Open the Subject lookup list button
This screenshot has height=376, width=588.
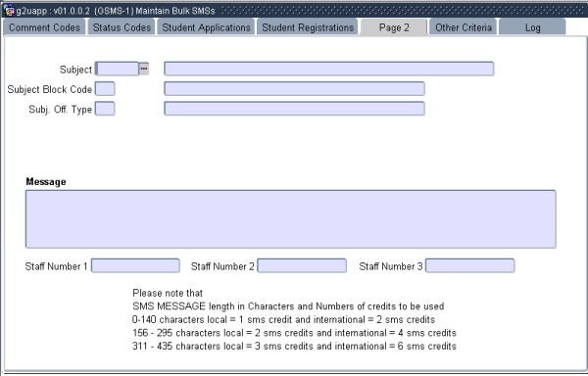144,69
